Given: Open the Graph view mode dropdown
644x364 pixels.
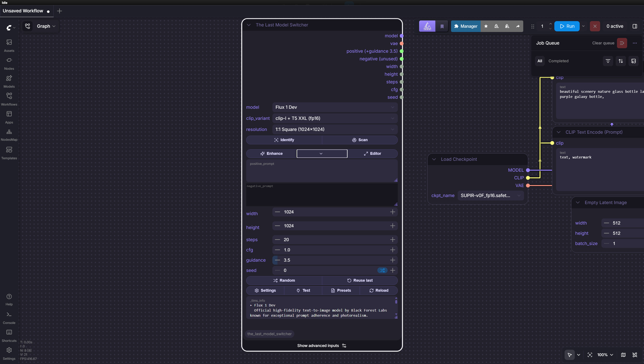Looking at the screenshot, I should point(46,26).
